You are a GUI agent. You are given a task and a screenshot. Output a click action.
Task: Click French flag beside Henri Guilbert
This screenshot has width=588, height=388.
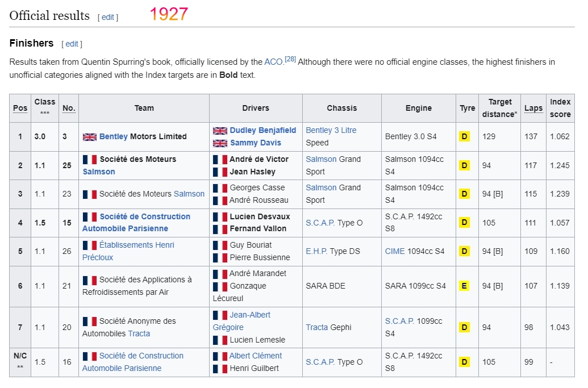(x=220, y=369)
